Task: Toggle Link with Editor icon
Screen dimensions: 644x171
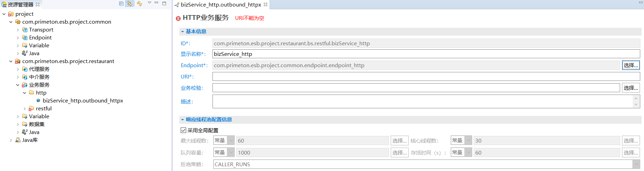Action: click(x=129, y=4)
